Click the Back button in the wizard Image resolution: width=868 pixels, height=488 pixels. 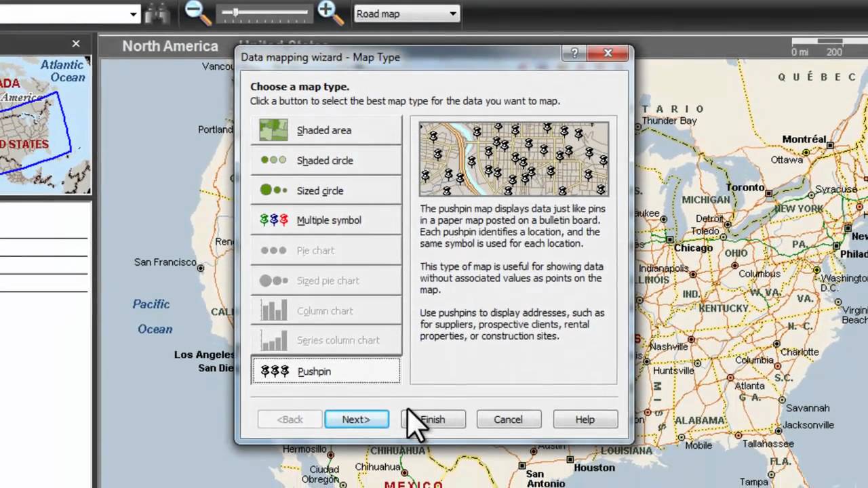(x=290, y=419)
